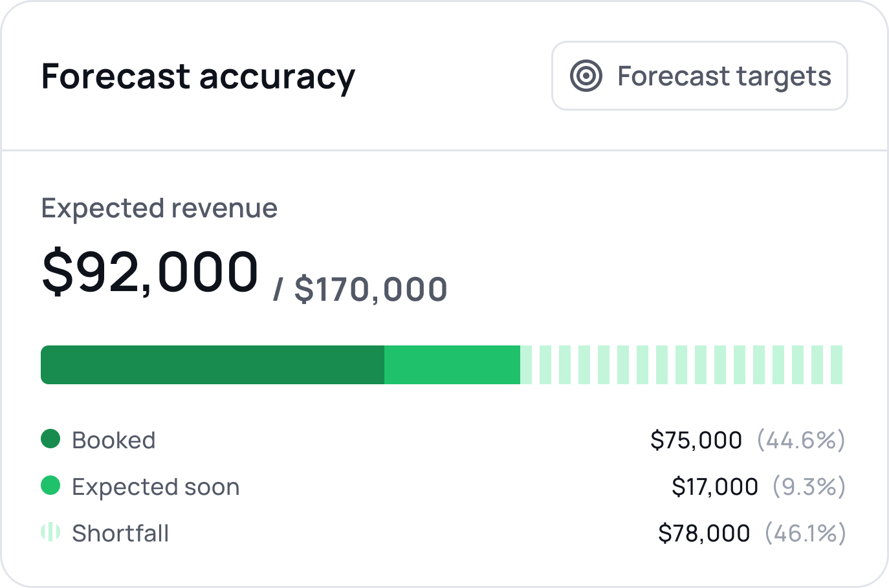Click the 44.6% booked percentage
Image resolution: width=889 pixels, height=588 pixels.
click(x=801, y=441)
